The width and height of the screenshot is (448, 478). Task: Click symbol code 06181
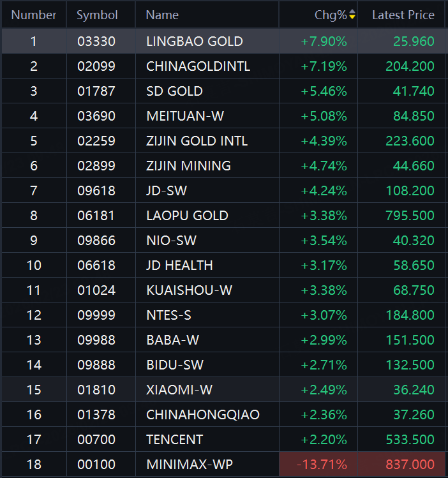click(x=96, y=216)
